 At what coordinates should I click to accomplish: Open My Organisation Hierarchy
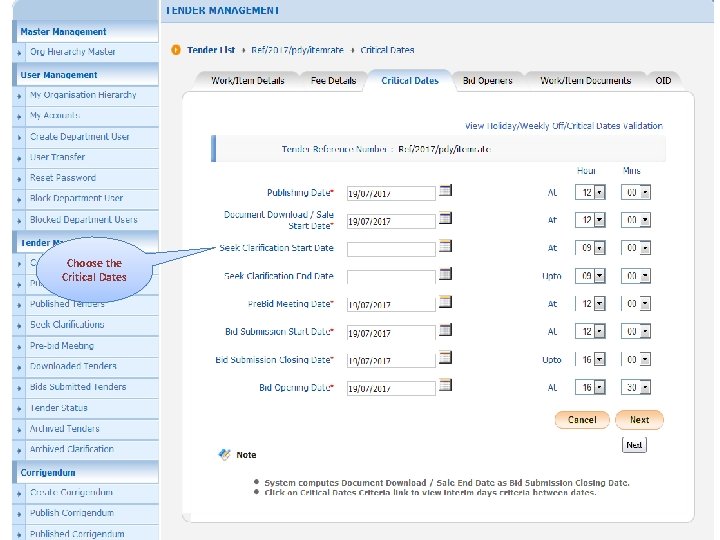click(83, 95)
